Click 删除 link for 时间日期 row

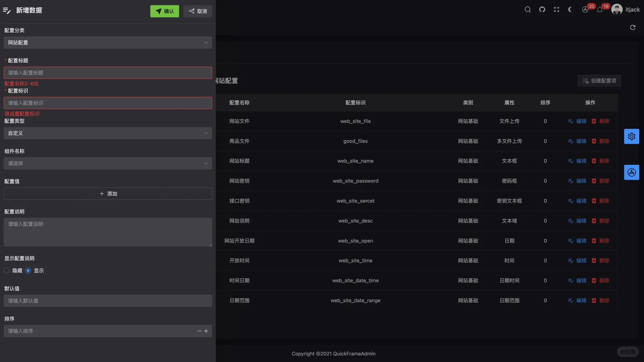click(604, 281)
